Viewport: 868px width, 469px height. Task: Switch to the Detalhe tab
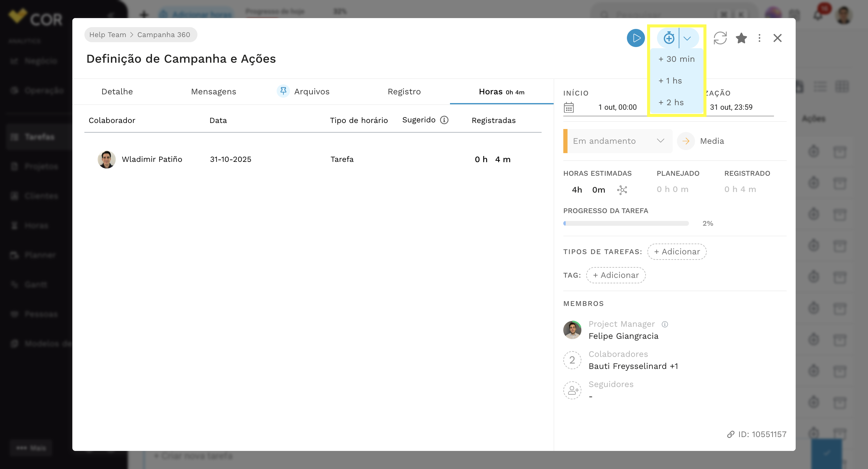click(117, 92)
